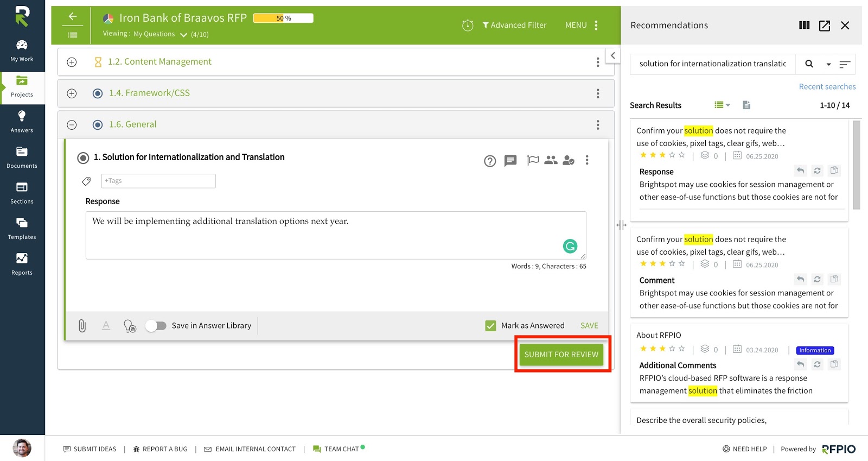Image resolution: width=868 pixels, height=461 pixels.
Task: Open Reports in sidebar
Action: (22, 264)
